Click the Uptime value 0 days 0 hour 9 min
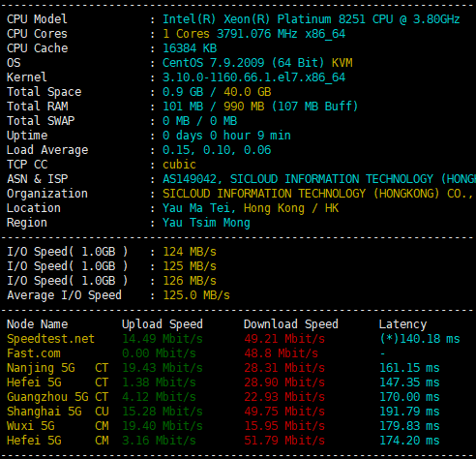The height and width of the screenshot is (459, 476). click(x=226, y=136)
